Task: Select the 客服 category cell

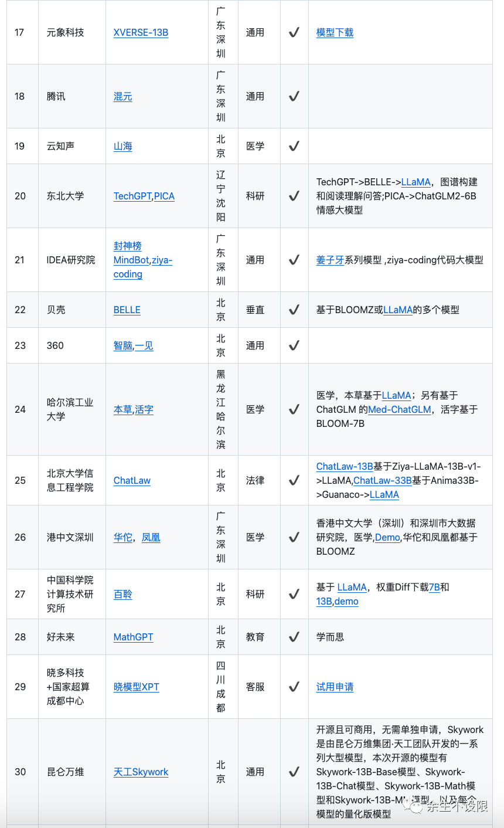Action: pos(259,687)
